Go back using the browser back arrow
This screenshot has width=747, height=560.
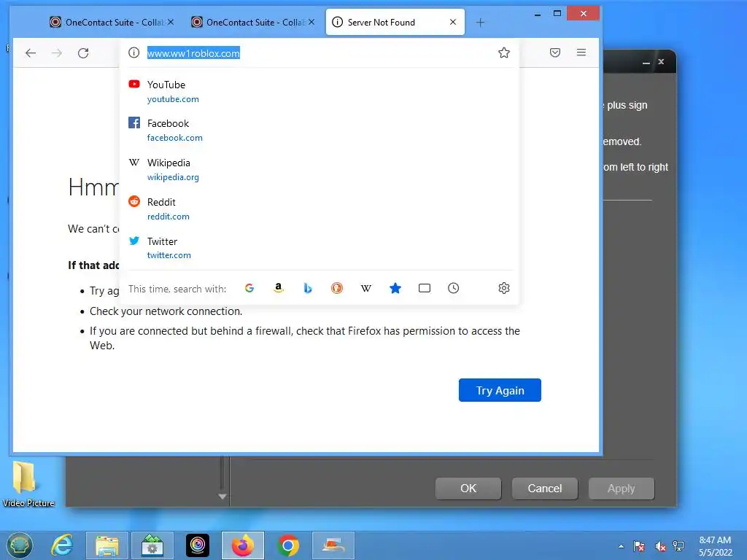31,52
